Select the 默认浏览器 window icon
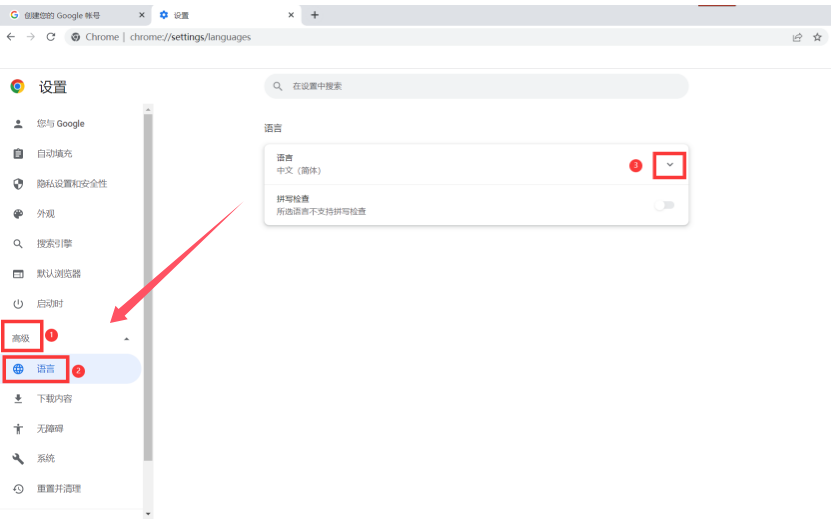 18,274
